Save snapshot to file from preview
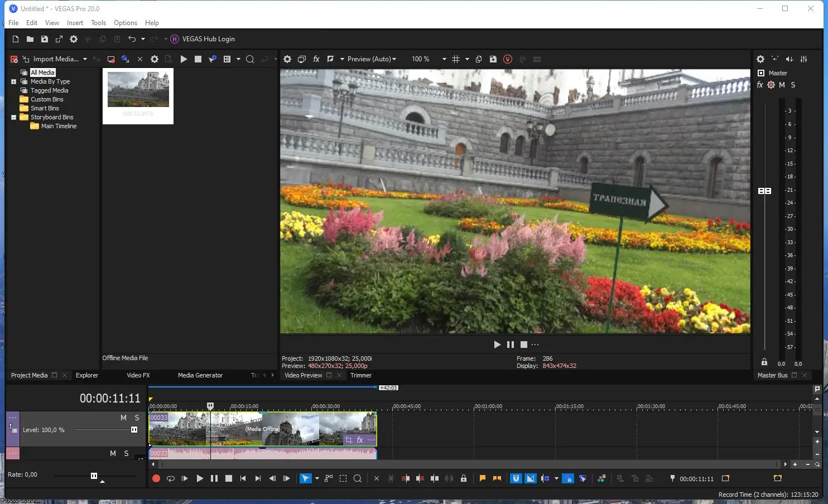 click(x=493, y=59)
